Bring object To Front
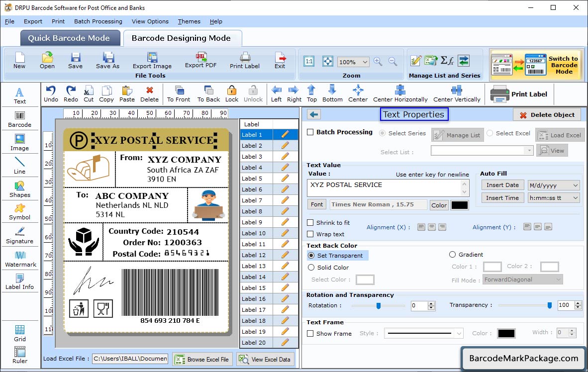 [x=179, y=94]
